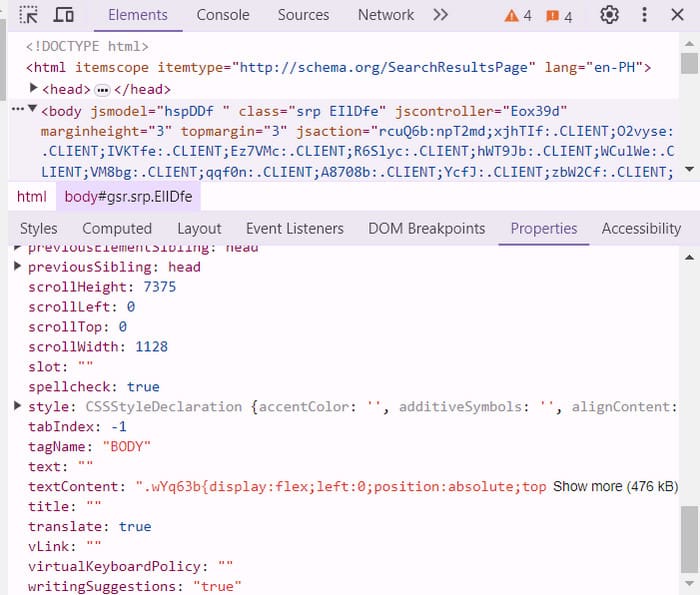700x595 pixels.
Task: Click the DOM tree scrollbar down arrow
Action: 689,169
